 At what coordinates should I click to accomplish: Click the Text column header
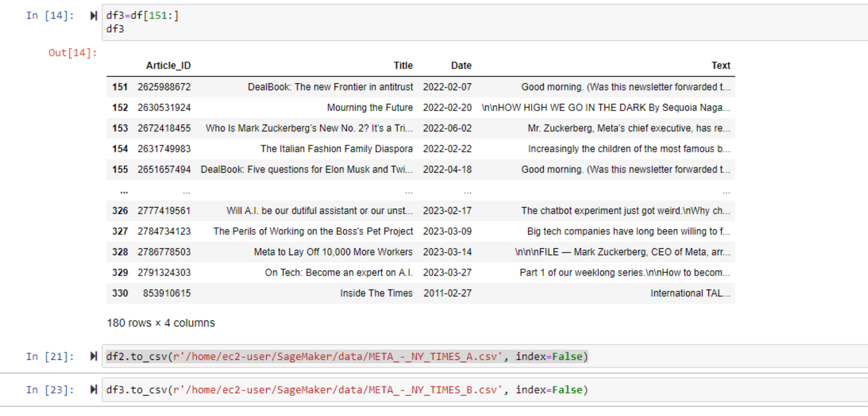coord(721,66)
